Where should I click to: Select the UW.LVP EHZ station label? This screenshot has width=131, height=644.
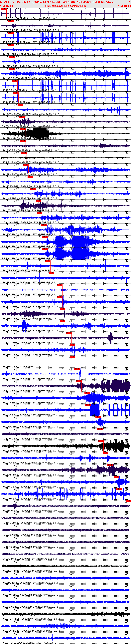(x=29, y=199)
